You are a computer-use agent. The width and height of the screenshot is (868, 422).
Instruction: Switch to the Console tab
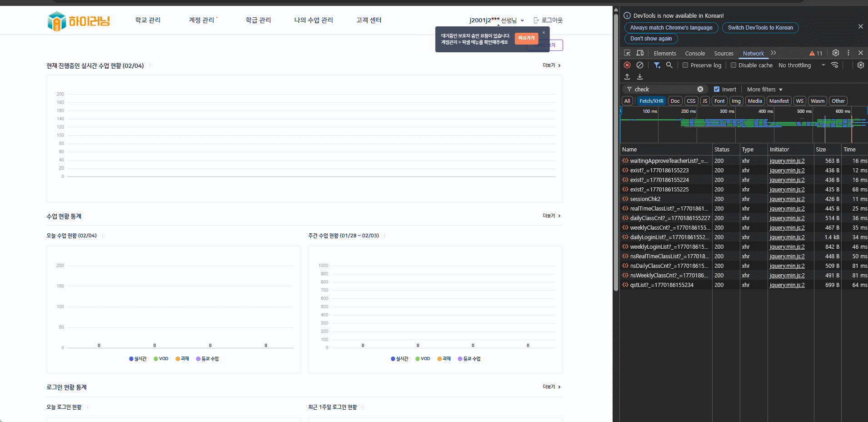click(x=695, y=53)
